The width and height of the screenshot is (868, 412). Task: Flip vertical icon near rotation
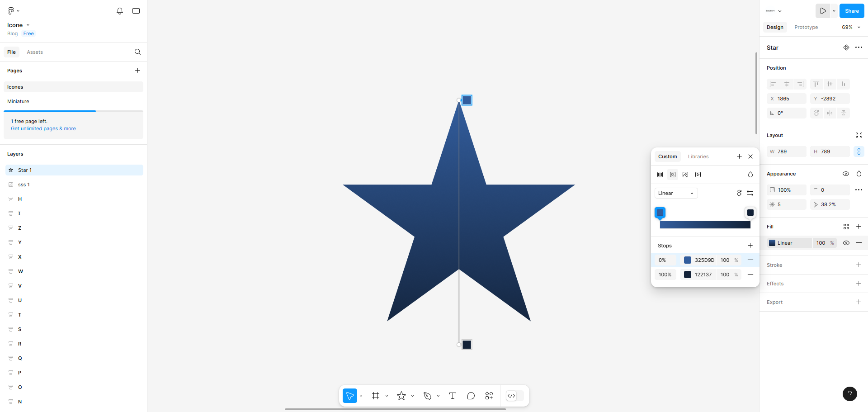click(843, 113)
